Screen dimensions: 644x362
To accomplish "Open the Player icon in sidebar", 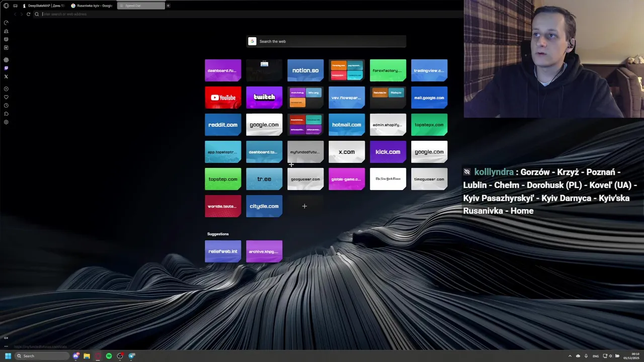I will [x=6, y=89].
